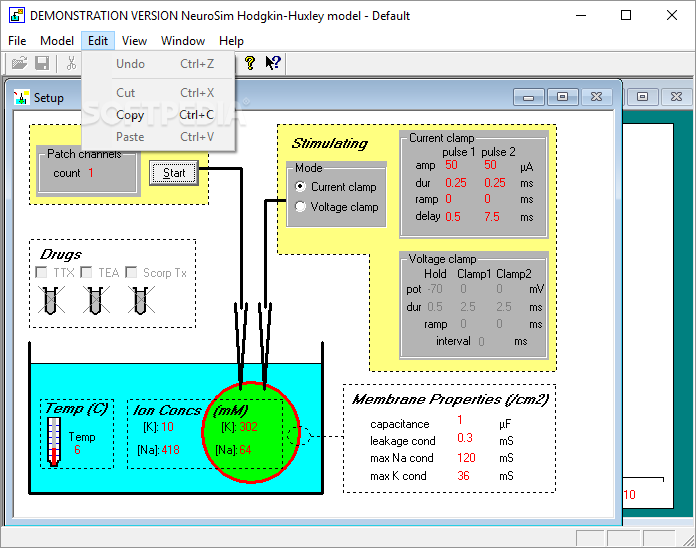This screenshot has width=696, height=548.
Task: Click pulse 1 dur value 0.25
Action: point(456,183)
